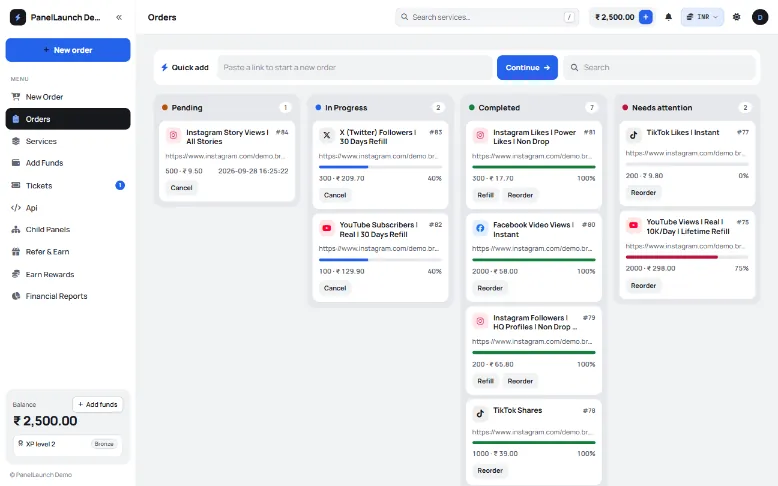Reorder the Instagram Likes order #81
778x486 pixels.
[x=520, y=195]
